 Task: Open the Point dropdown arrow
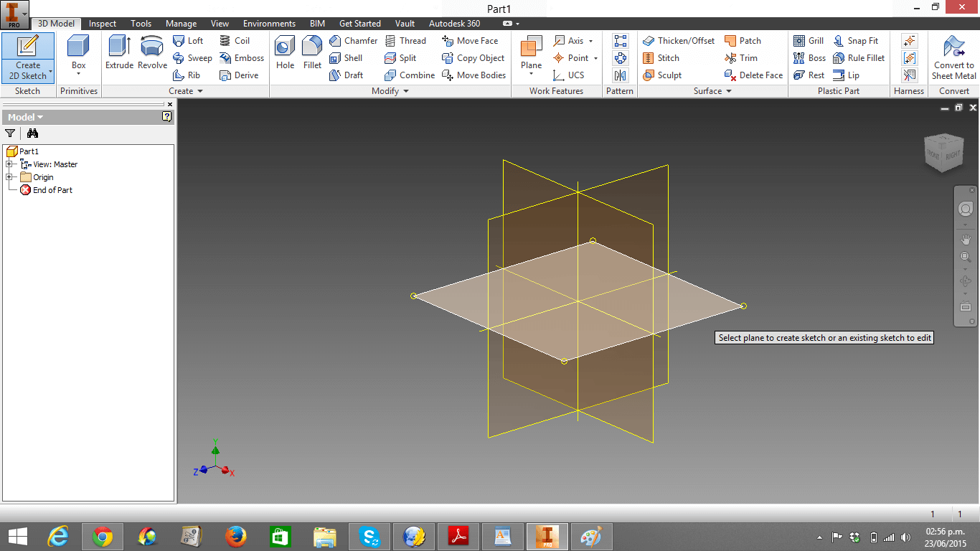pos(595,58)
